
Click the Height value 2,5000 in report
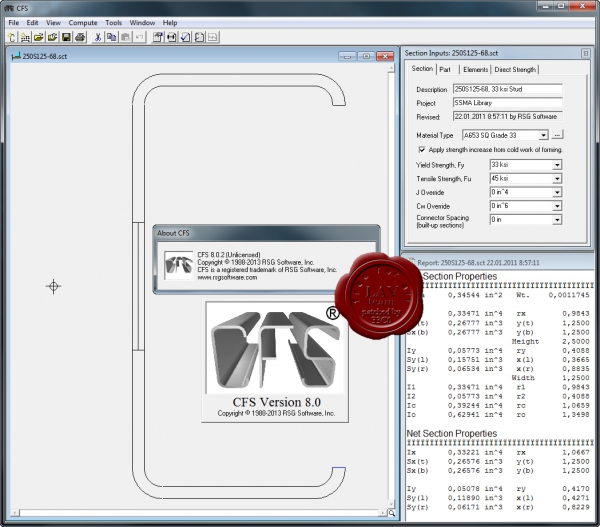coord(576,341)
